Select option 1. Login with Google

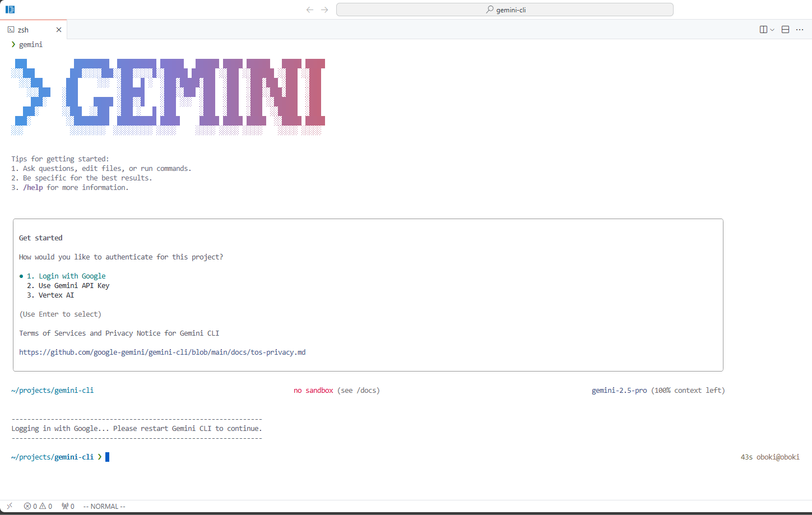(x=66, y=276)
